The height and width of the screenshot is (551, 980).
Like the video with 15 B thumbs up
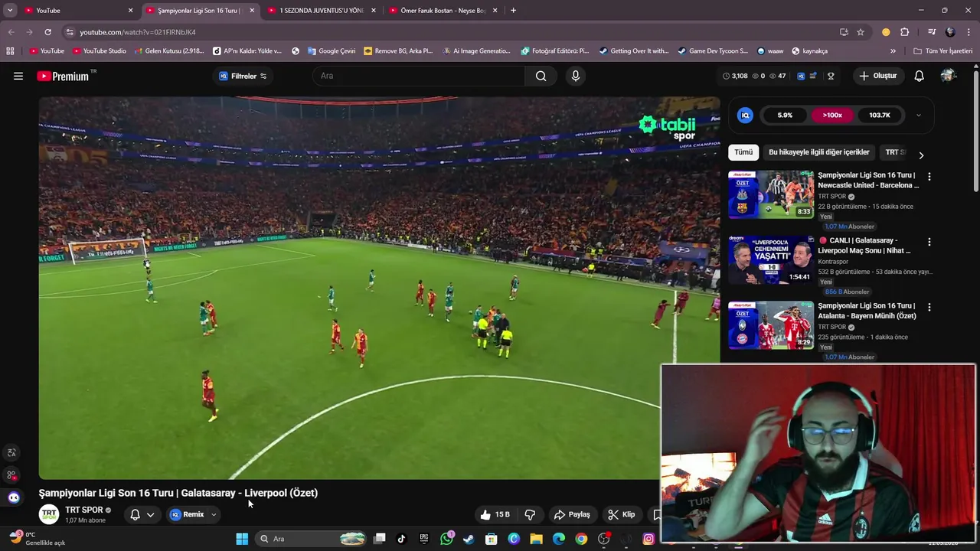tap(495, 514)
